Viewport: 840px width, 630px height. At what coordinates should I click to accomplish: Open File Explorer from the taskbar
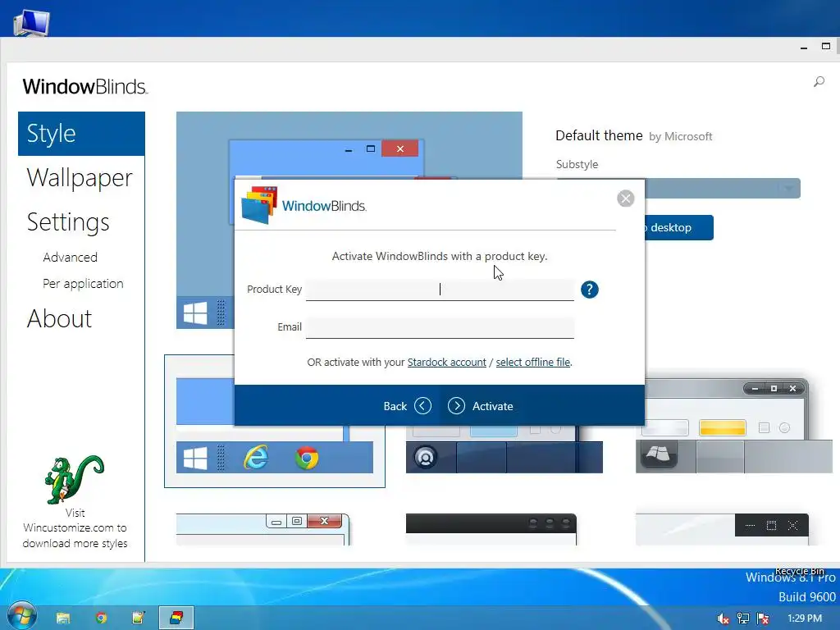click(63, 619)
